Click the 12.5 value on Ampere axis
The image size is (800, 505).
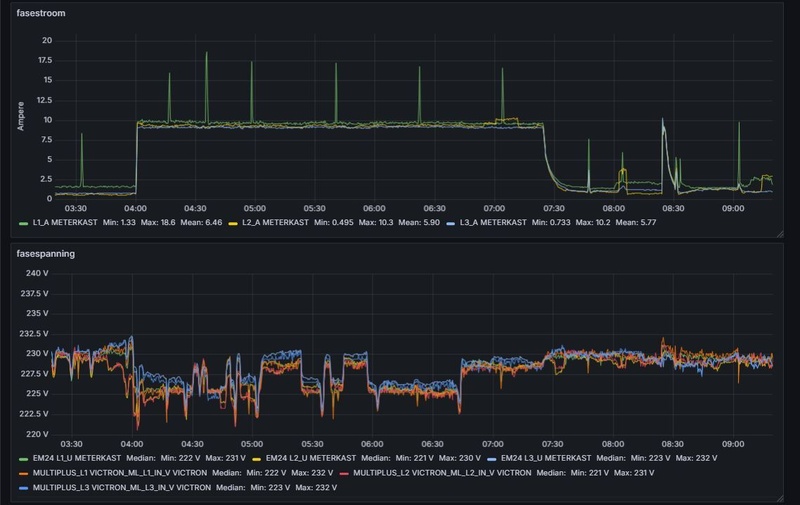pos(45,100)
